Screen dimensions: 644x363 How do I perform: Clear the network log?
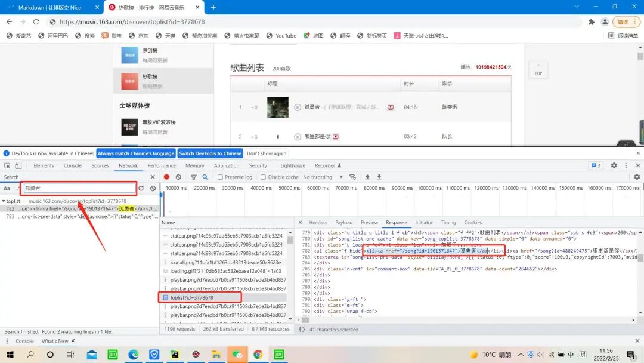(178, 177)
